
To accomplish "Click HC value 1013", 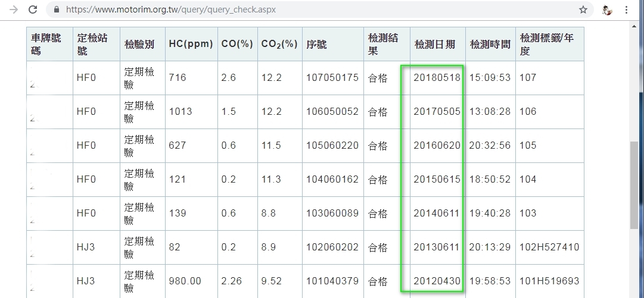I will point(181,111).
